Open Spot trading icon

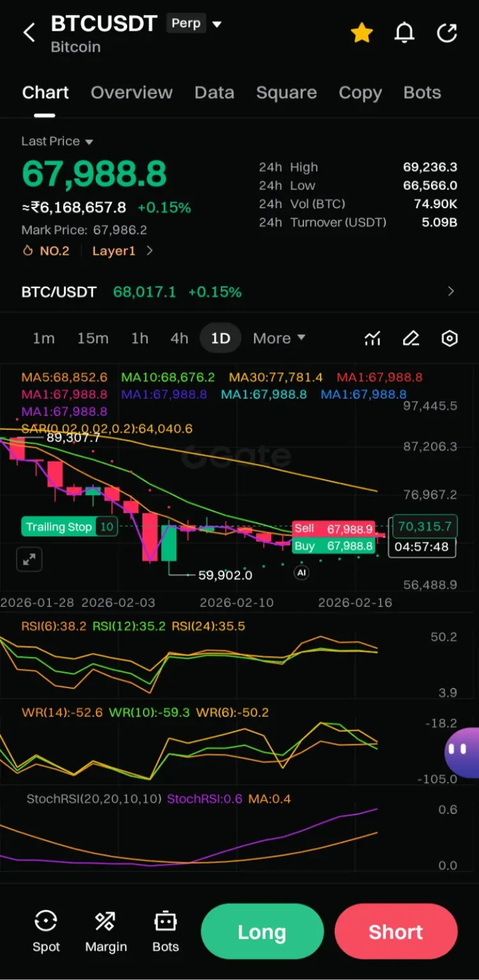point(46,931)
